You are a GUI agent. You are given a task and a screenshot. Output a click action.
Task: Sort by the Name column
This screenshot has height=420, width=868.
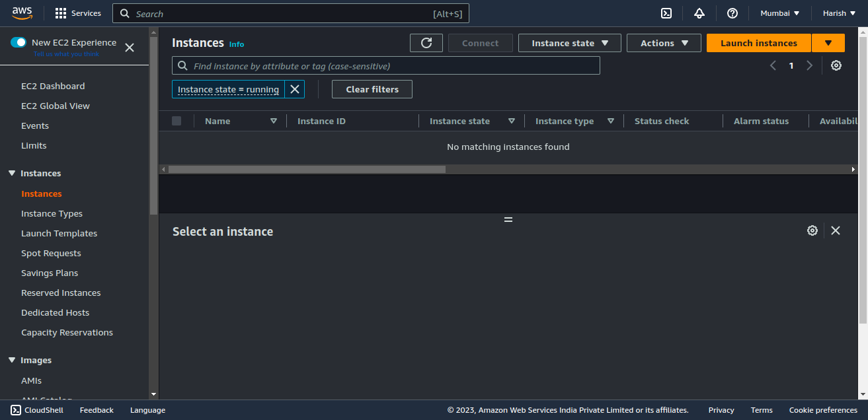click(x=274, y=121)
